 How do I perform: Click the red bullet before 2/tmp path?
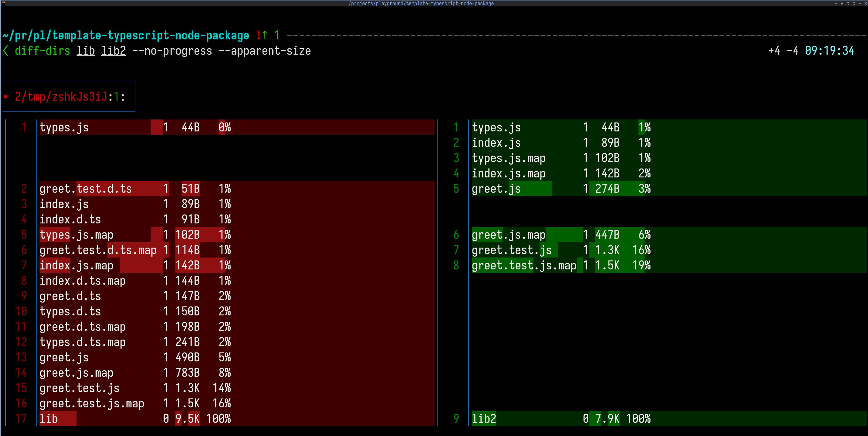(6, 97)
